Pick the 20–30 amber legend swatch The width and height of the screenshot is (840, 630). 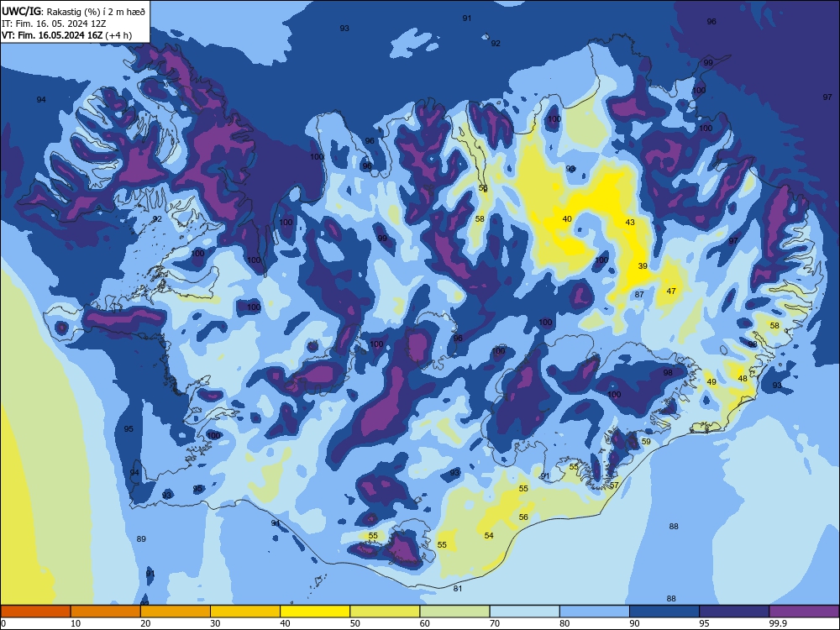(x=176, y=612)
